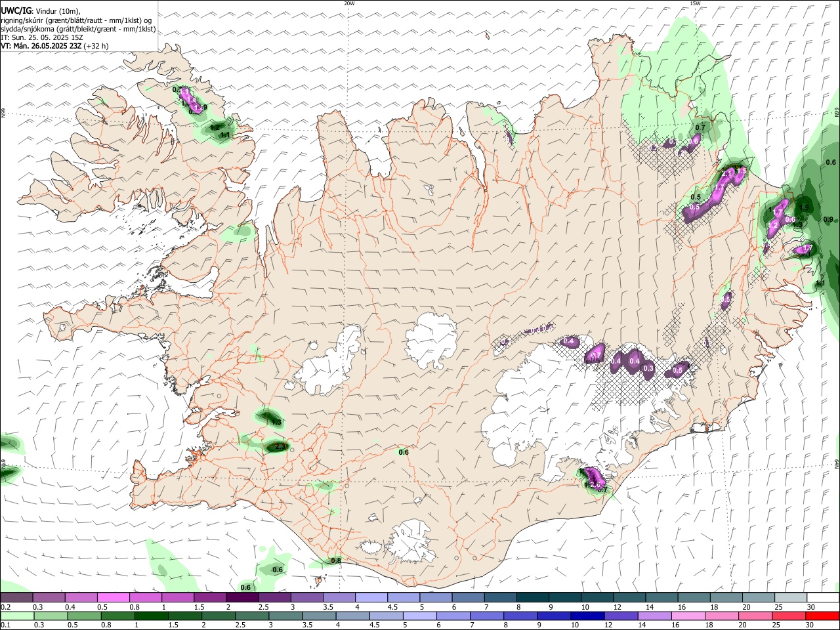
Task: Select bottom legend row deep blue swatch labeled 10
Action: point(588,616)
